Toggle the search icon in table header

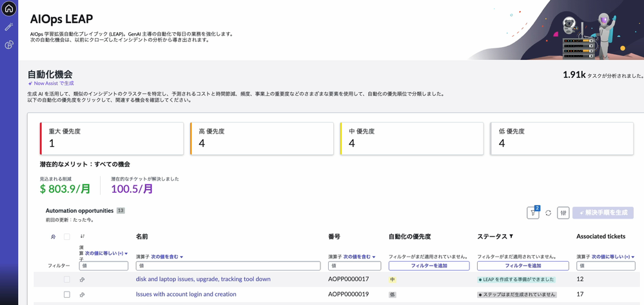pyautogui.click(x=53, y=237)
